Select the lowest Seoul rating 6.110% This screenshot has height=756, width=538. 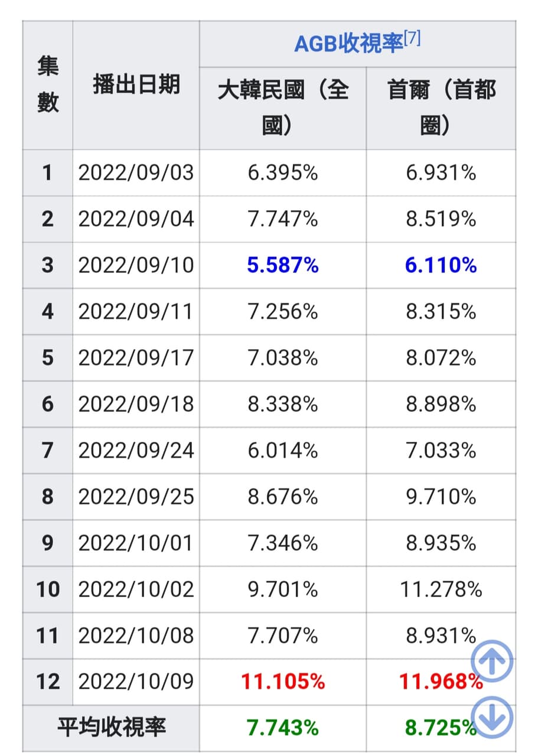(x=441, y=265)
